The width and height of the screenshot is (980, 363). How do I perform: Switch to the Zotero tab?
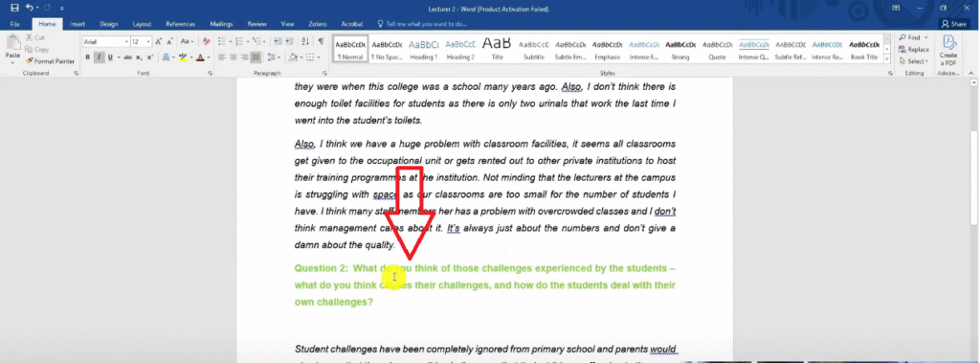tap(318, 24)
